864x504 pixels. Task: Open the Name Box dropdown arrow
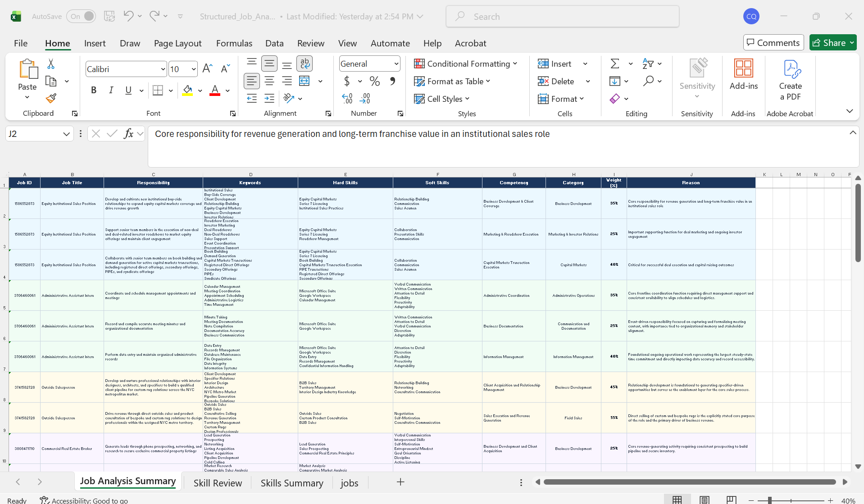tap(66, 134)
